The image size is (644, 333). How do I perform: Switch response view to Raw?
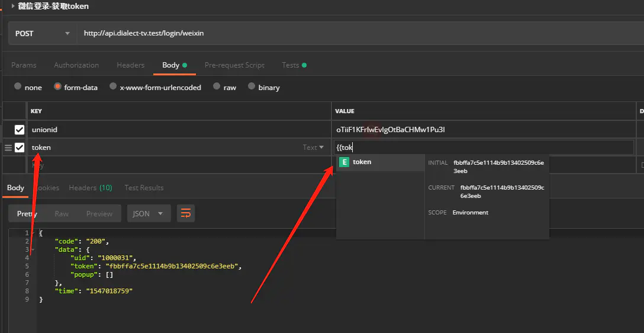point(62,213)
